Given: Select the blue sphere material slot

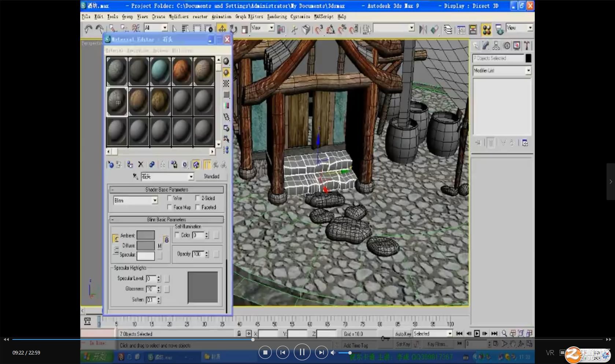Looking at the screenshot, I should click(160, 71).
